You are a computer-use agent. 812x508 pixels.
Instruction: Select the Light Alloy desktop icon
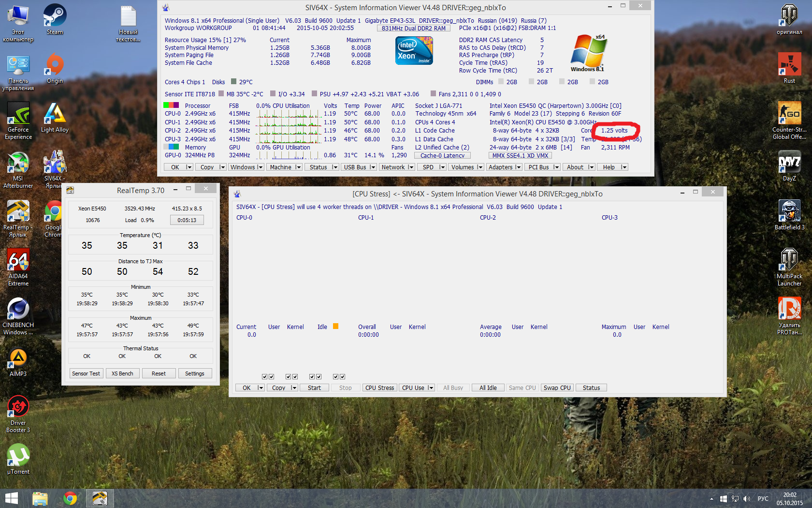click(55, 117)
